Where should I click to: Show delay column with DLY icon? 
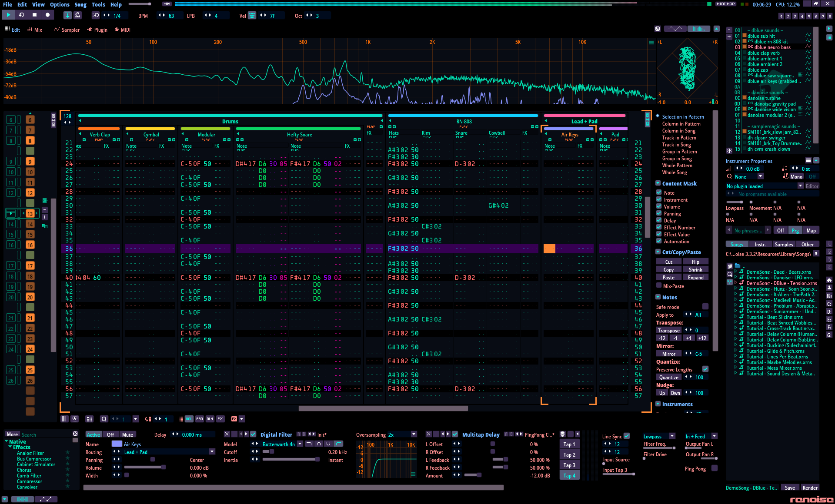(x=210, y=419)
